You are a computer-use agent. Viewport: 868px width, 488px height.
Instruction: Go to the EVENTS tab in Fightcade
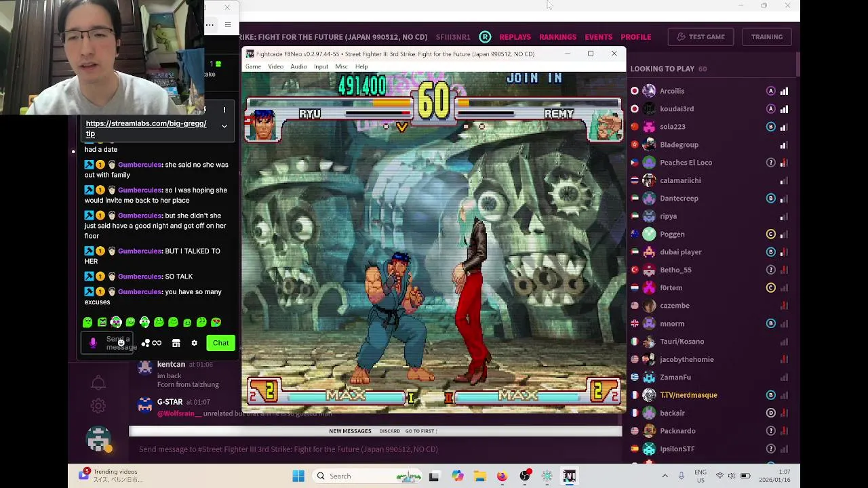[x=598, y=37]
